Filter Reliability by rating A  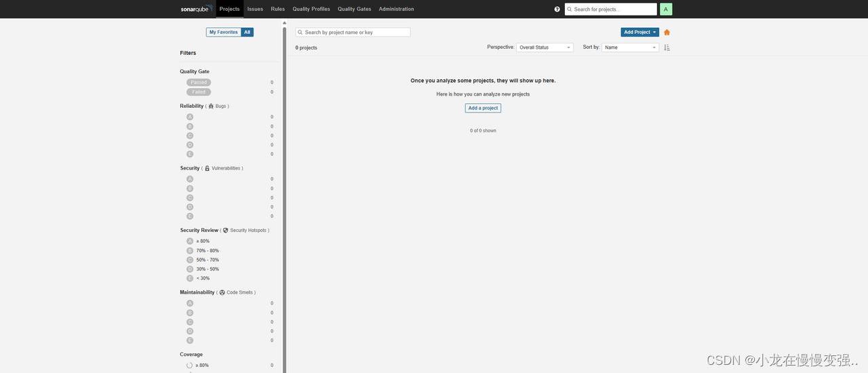(x=190, y=117)
